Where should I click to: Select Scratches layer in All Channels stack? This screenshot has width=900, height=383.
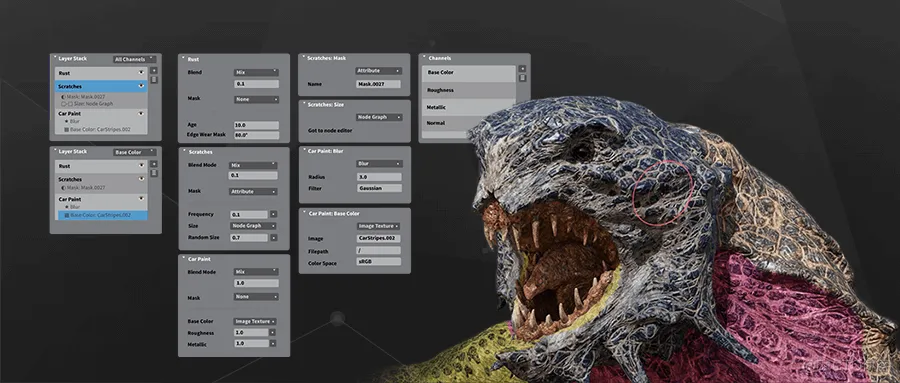(x=101, y=86)
